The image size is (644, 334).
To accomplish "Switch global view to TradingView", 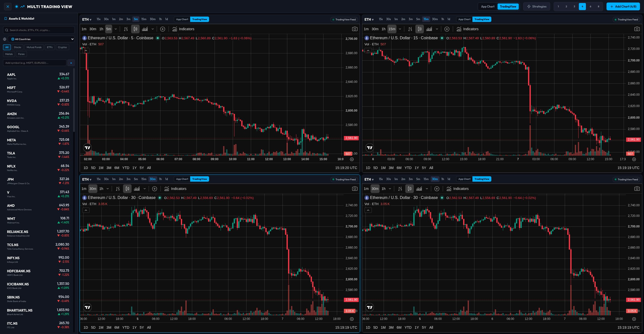I will (508, 7).
